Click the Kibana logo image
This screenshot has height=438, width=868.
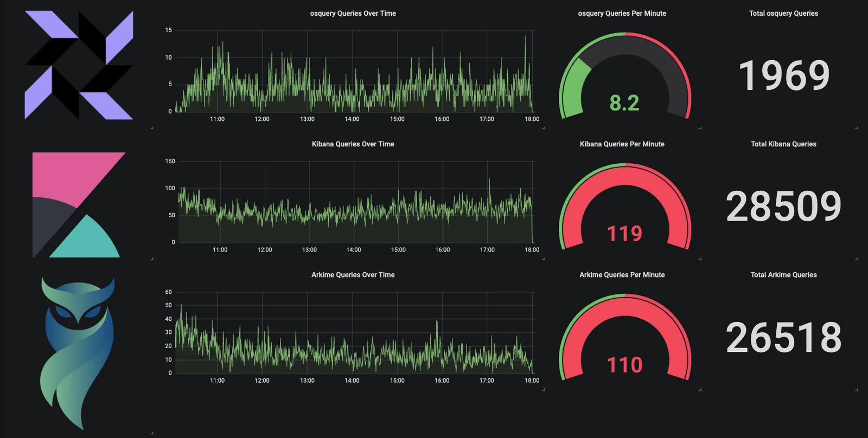coord(79,204)
